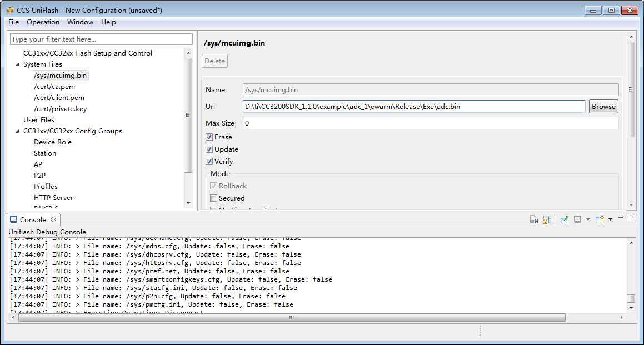Image resolution: width=644 pixels, height=345 pixels.
Task: Click details panel scroll down arrow
Action: [631, 204]
